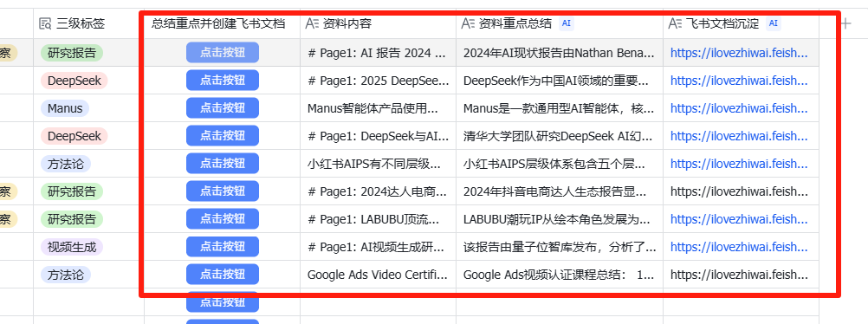Screen dimensions: 868x324
Task: Open summary '2024年抖音电商达人生态报告显...'
Action: click(560, 191)
